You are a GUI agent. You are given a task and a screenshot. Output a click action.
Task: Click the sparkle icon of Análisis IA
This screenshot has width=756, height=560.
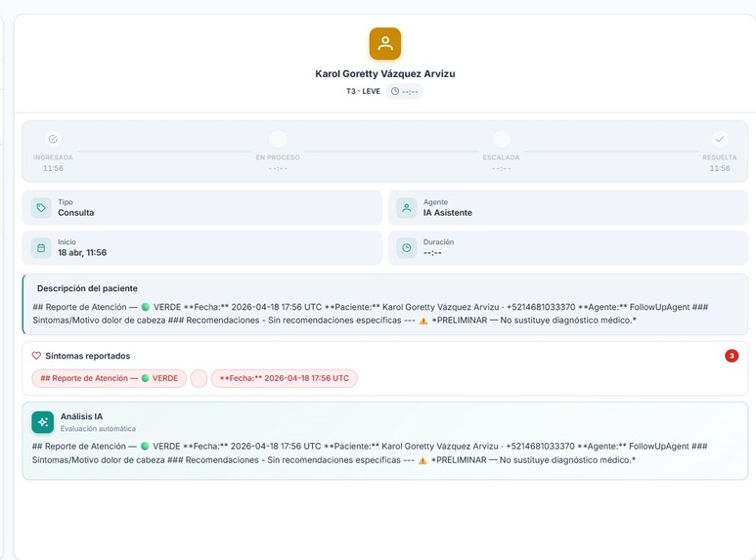[42, 422]
